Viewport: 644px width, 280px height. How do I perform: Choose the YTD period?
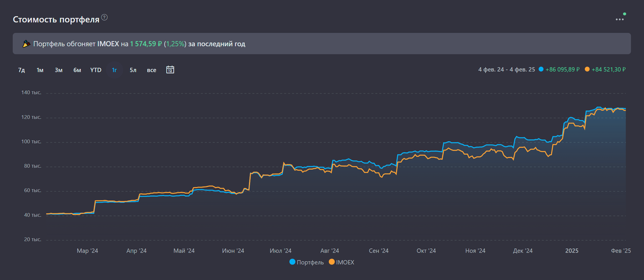[x=96, y=70]
